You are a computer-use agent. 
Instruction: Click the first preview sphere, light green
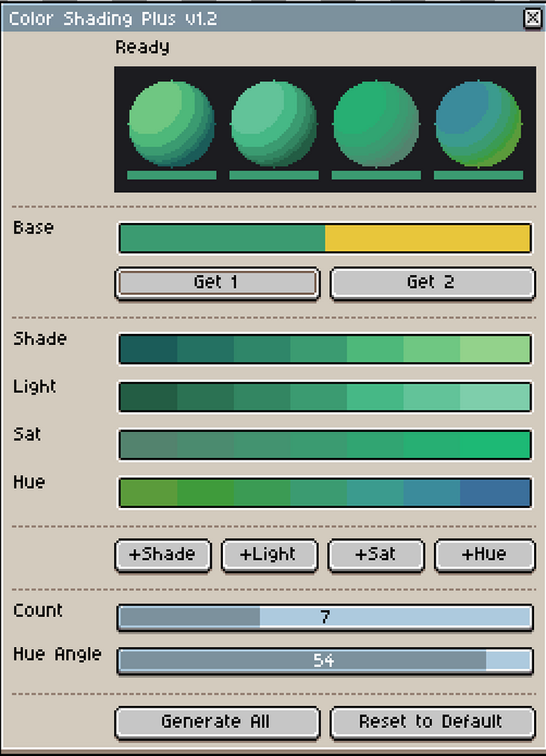[x=172, y=124]
